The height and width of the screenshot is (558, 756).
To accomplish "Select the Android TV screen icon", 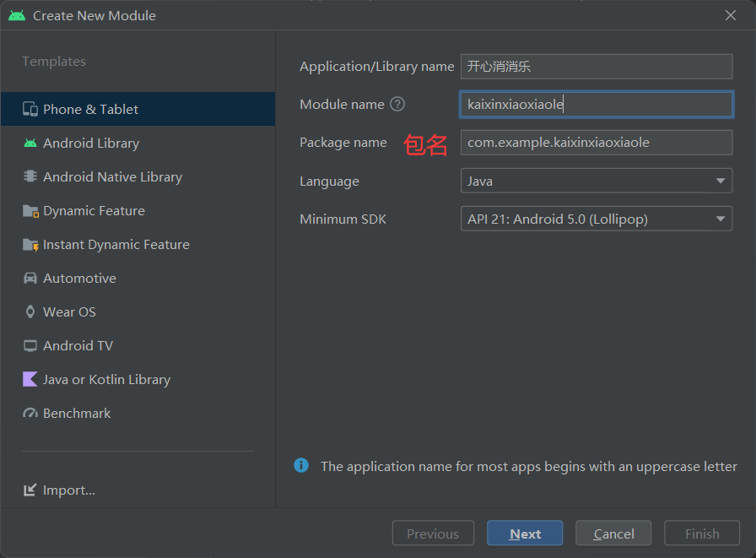I will (30, 346).
